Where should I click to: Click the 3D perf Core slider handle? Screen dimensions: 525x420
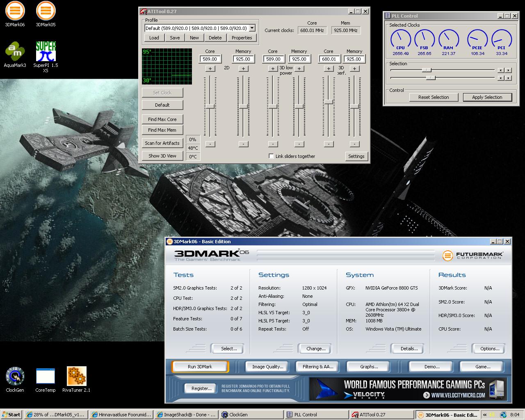329,101
